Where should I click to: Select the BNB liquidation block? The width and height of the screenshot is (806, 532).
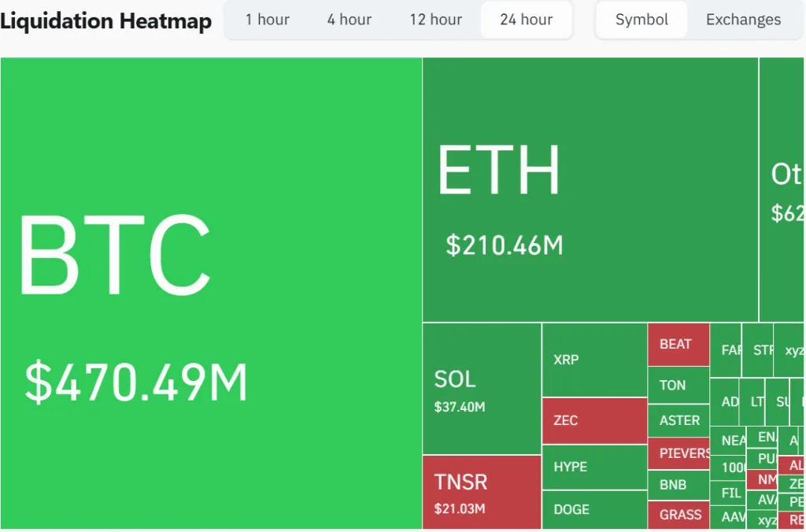(x=678, y=485)
